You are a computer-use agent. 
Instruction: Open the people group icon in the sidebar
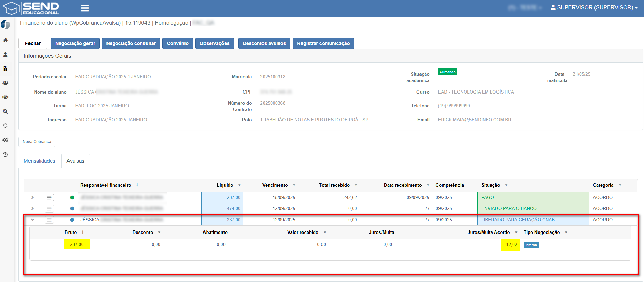coord(5,83)
